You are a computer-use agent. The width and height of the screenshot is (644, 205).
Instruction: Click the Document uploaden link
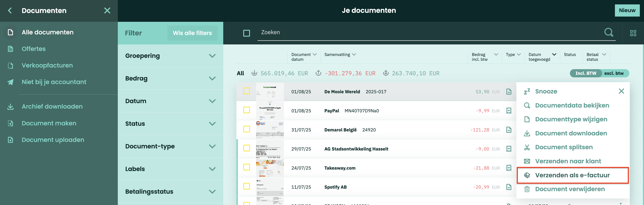pyautogui.click(x=53, y=140)
